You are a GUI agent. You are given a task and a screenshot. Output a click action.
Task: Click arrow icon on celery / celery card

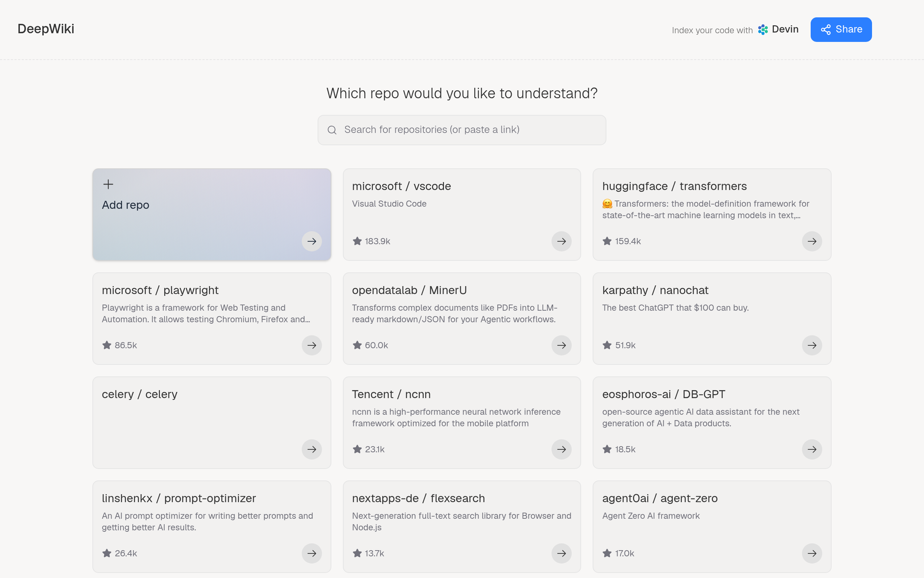pyautogui.click(x=311, y=449)
